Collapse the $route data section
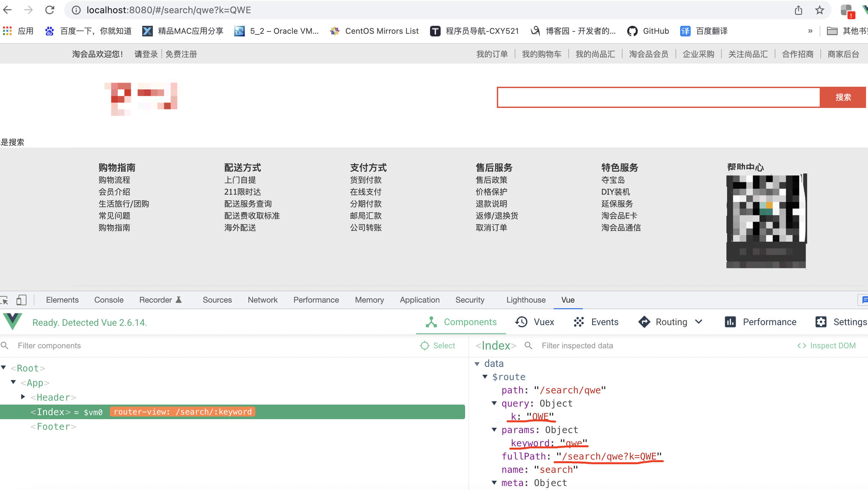The width and height of the screenshot is (868, 490). pyautogui.click(x=485, y=376)
